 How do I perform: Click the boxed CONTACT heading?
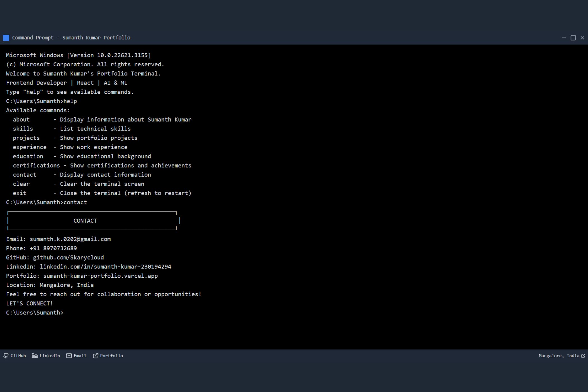[85, 221]
